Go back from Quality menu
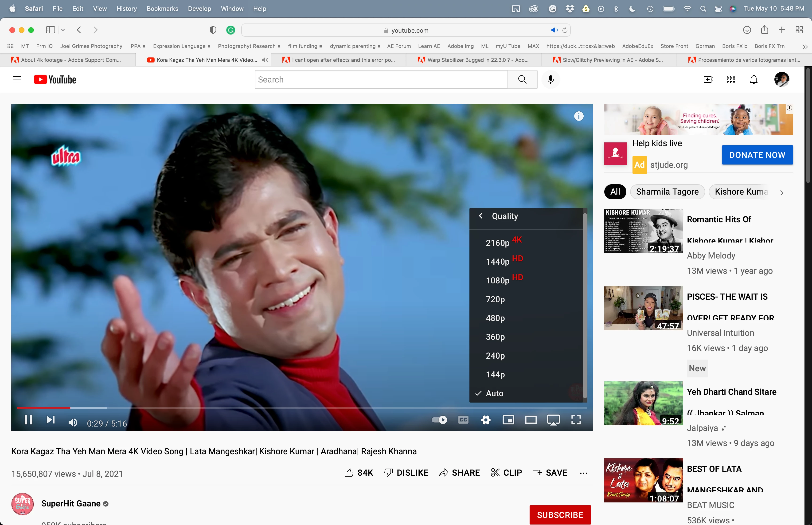This screenshot has width=812, height=525. pyautogui.click(x=481, y=216)
